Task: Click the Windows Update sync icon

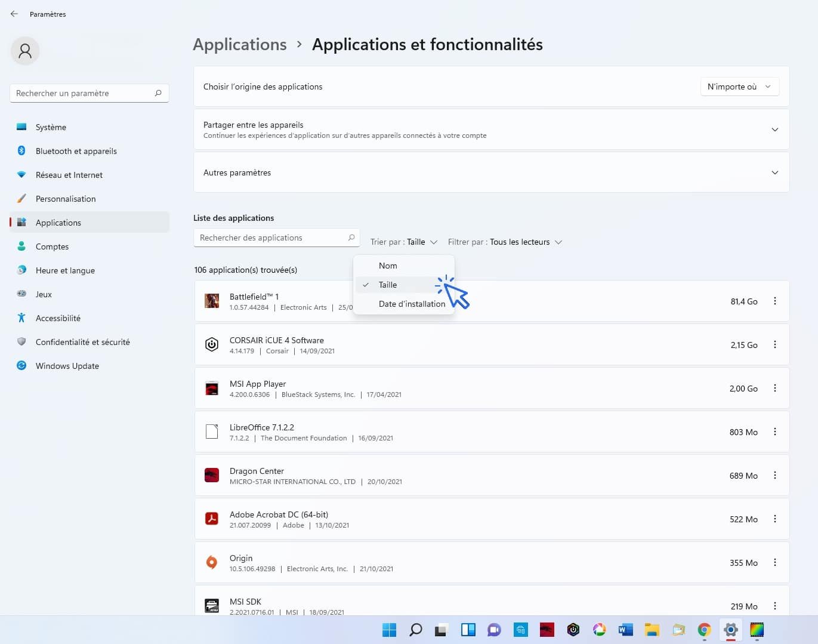Action: tap(21, 366)
